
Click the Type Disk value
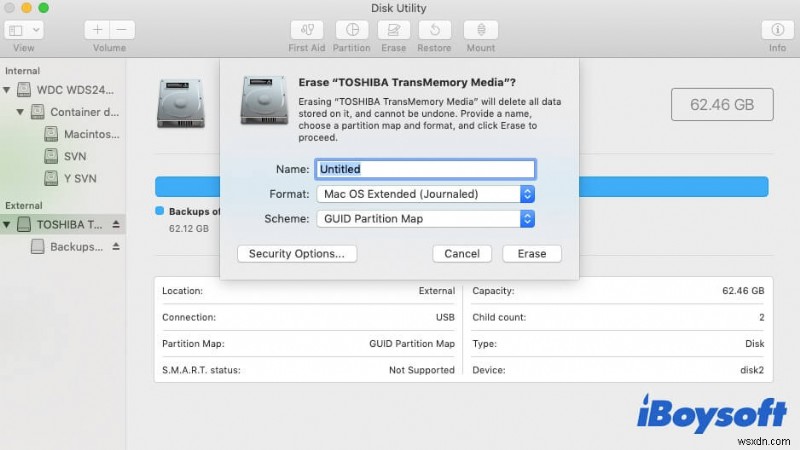755,344
